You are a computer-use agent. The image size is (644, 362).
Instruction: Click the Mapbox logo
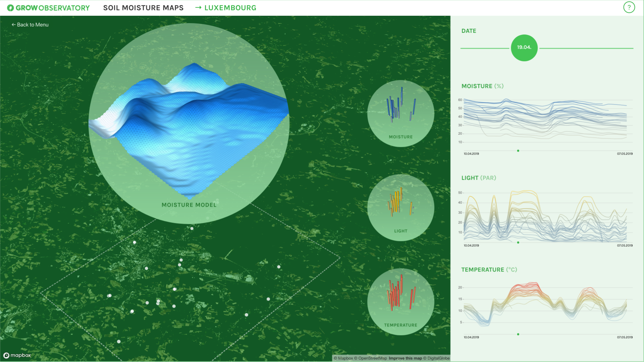click(17, 355)
